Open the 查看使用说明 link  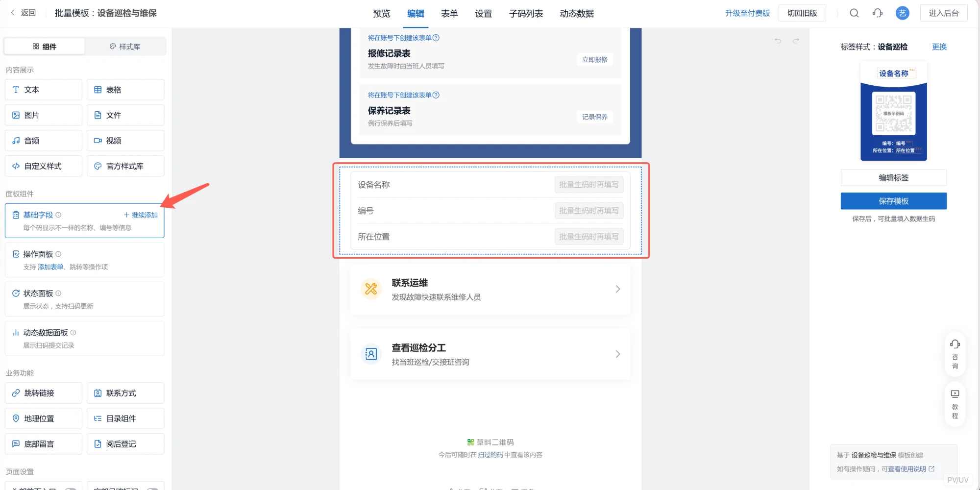click(911, 469)
